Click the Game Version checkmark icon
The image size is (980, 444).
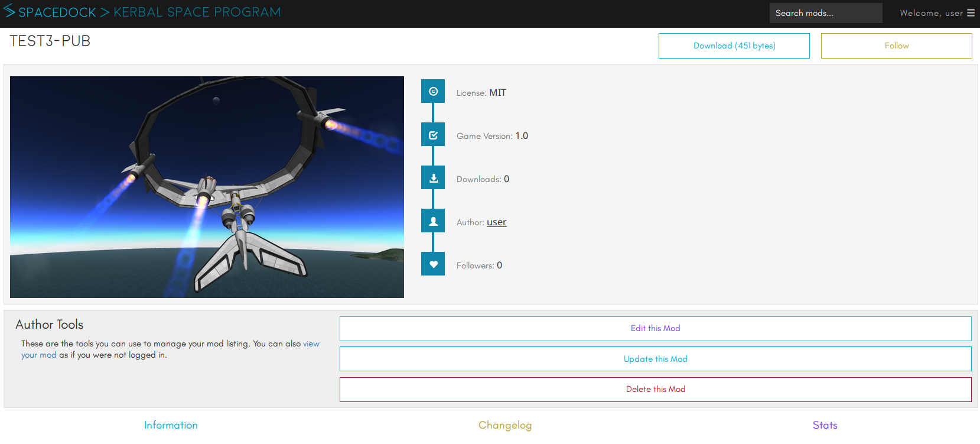point(433,135)
